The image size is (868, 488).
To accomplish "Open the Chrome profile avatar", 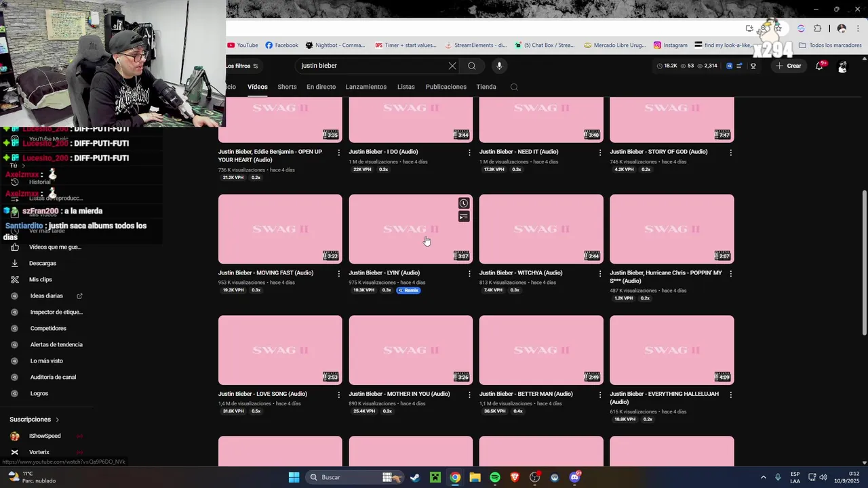I will click(842, 28).
